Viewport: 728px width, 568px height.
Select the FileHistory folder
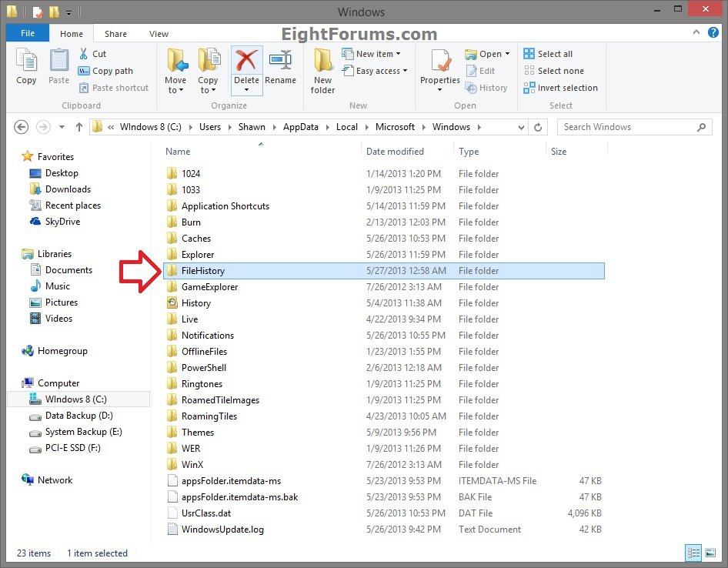203,271
